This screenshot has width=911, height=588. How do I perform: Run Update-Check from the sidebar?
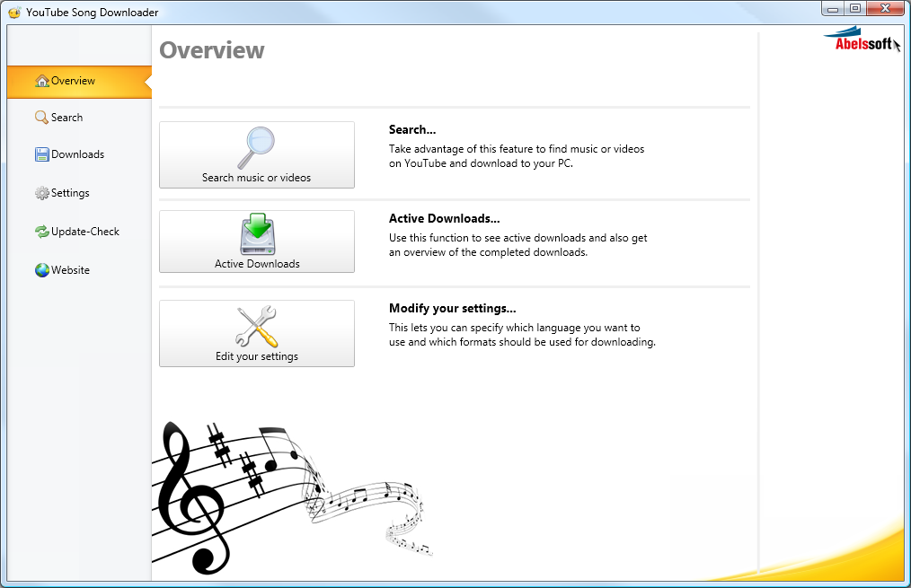[79, 232]
